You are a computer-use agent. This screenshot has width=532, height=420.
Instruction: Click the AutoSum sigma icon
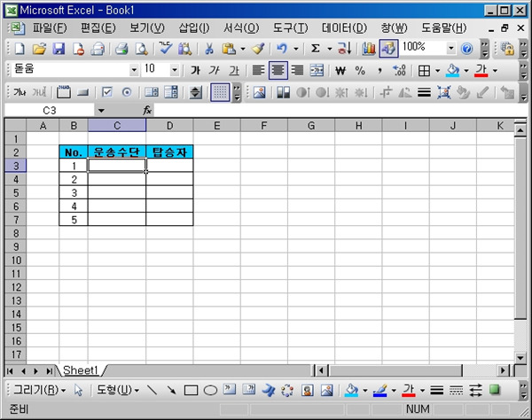coord(315,49)
